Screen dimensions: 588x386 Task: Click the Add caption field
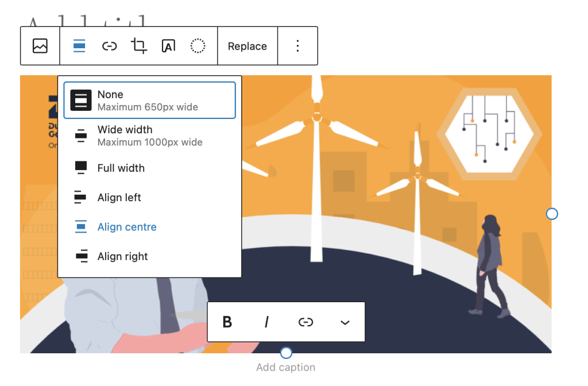[285, 367]
